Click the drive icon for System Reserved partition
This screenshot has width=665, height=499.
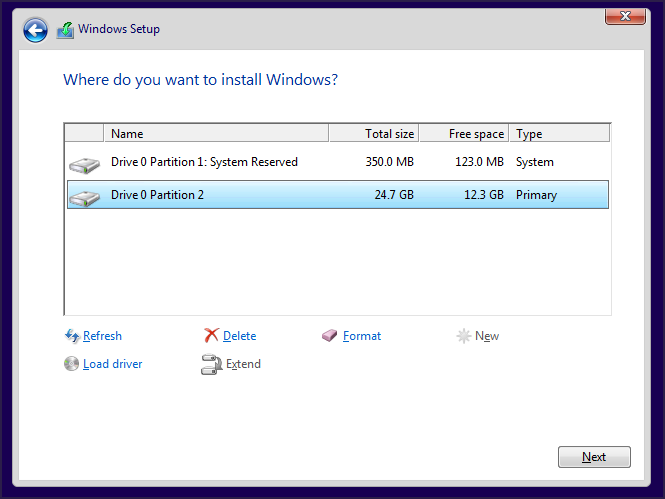84,164
